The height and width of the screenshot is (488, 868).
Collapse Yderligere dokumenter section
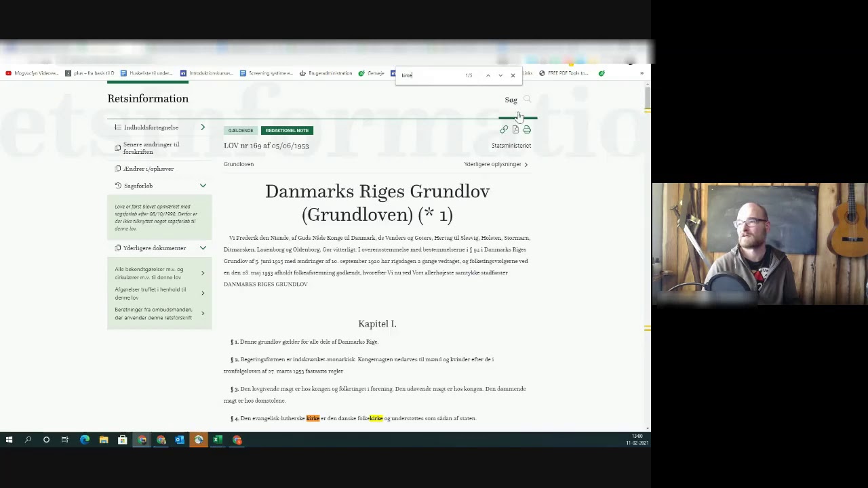point(203,248)
